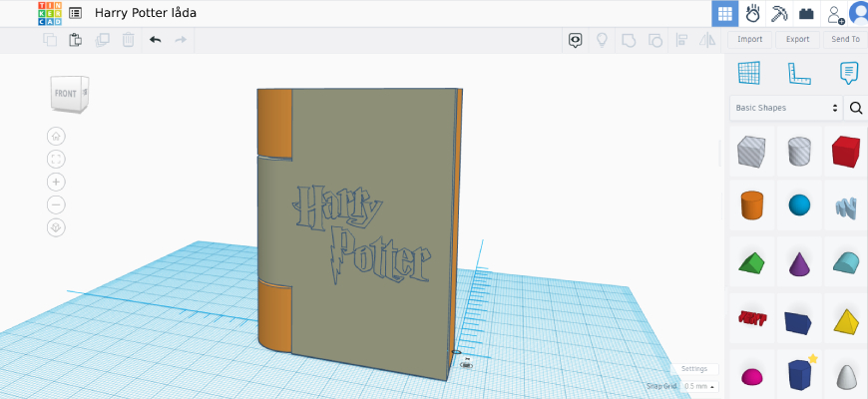This screenshot has height=399, width=868.
Task: Open the Notes visibility eye icon
Action: tap(575, 40)
